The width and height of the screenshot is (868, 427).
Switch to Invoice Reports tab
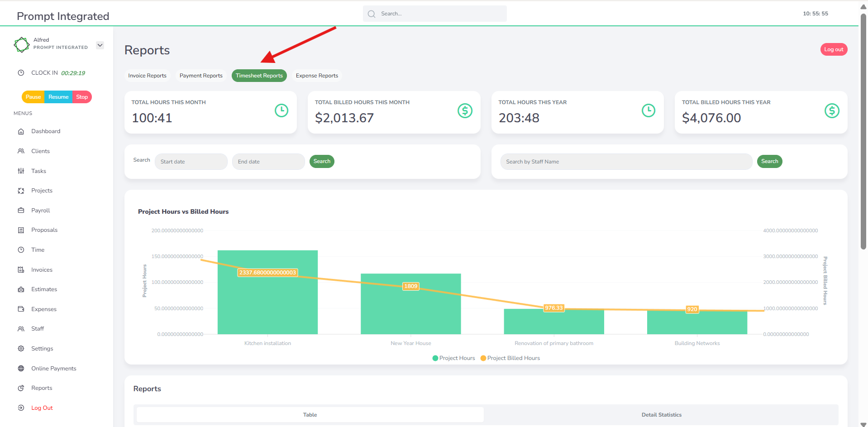147,76
